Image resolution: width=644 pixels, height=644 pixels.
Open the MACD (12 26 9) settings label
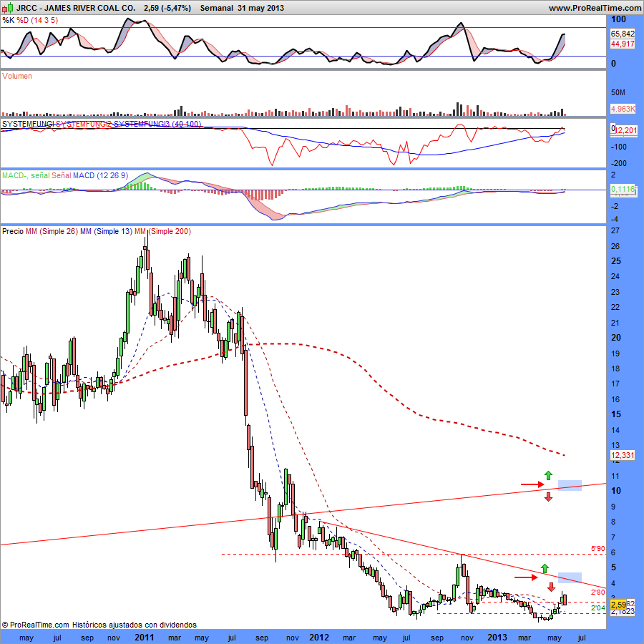pos(101,175)
